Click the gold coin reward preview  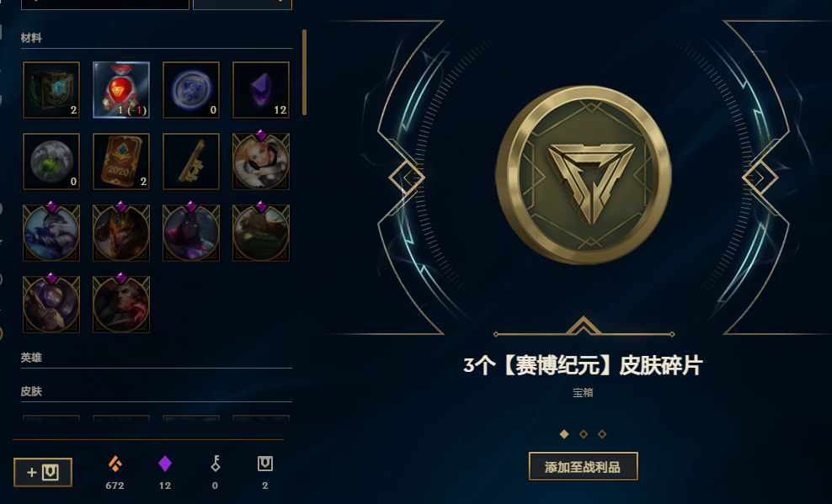(584, 174)
